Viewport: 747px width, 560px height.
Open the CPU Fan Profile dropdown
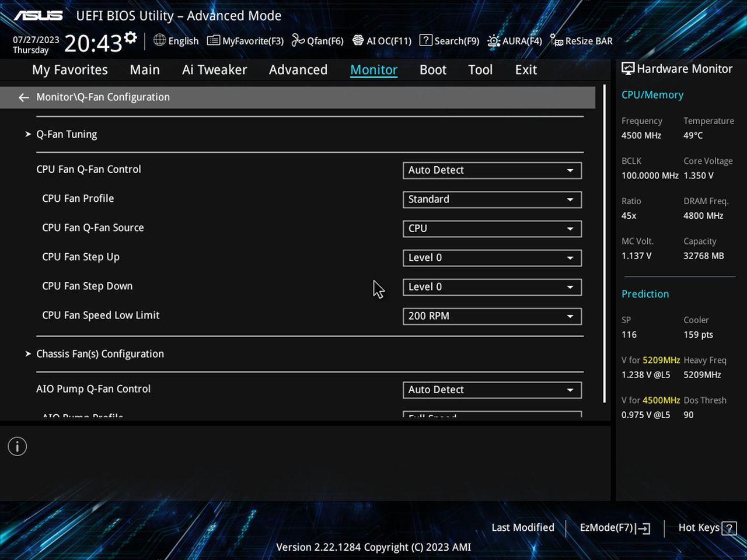pos(492,199)
